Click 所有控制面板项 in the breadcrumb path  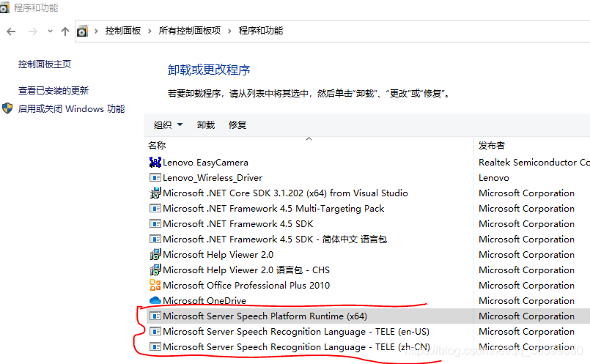click(x=189, y=31)
